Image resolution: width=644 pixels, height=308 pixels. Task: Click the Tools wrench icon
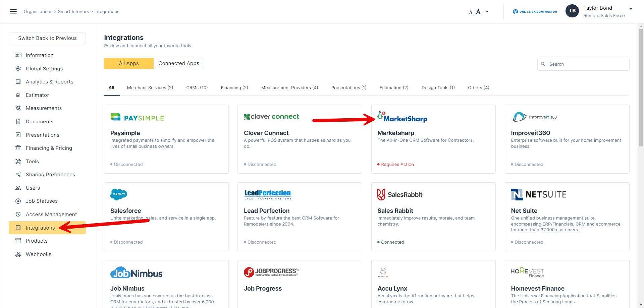tap(18, 161)
